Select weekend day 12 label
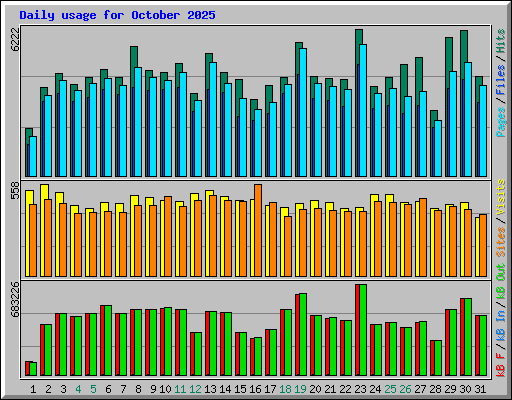This screenshot has width=512, height=400. 195,389
